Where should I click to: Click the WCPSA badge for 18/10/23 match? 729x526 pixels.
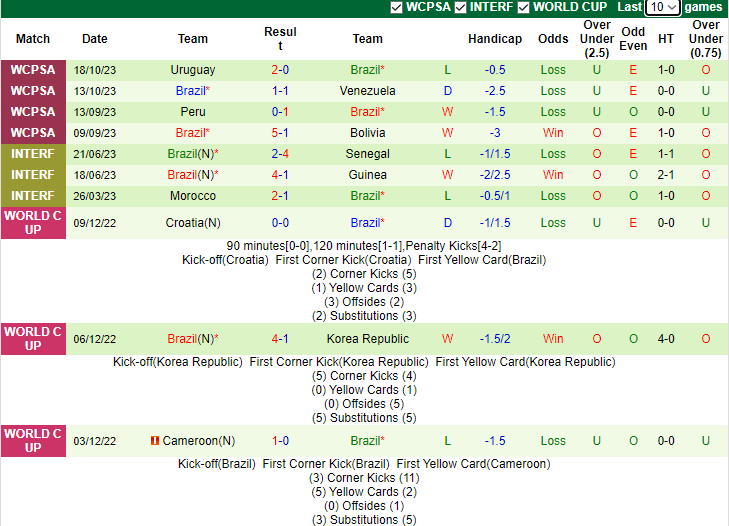33,70
